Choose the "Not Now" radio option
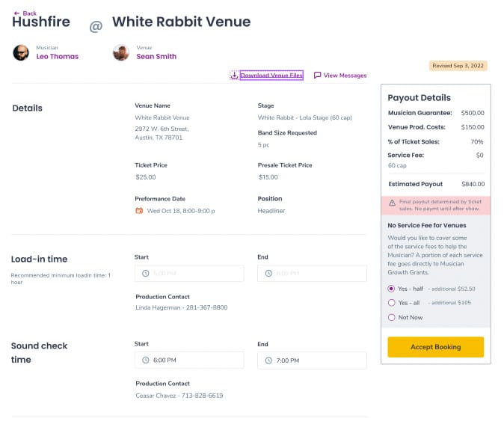 click(x=391, y=318)
